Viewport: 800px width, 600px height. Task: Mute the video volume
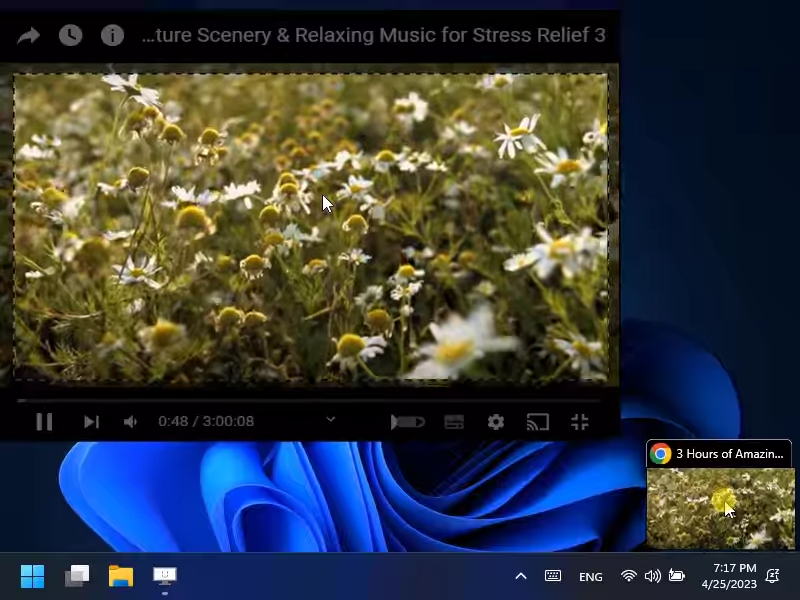131,422
